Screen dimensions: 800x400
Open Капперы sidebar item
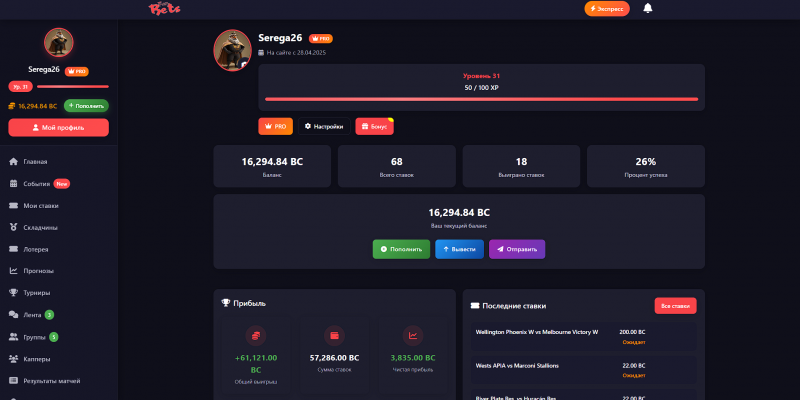coord(59,359)
